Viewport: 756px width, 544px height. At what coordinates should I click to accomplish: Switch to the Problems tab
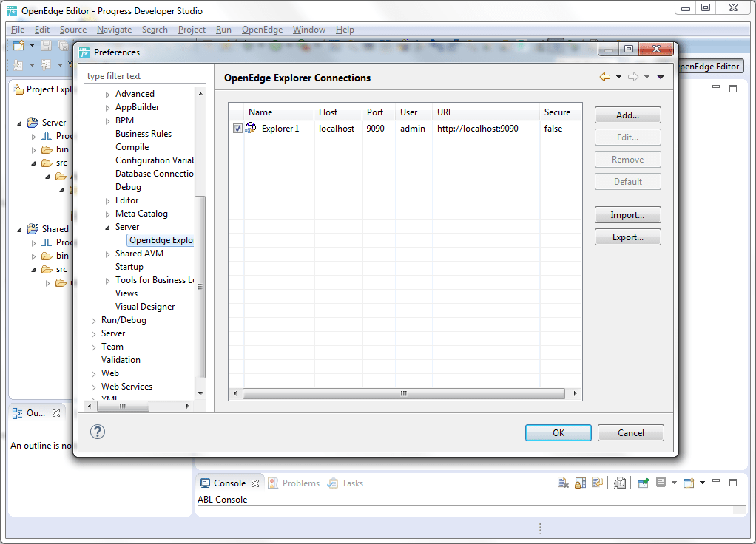click(294, 483)
